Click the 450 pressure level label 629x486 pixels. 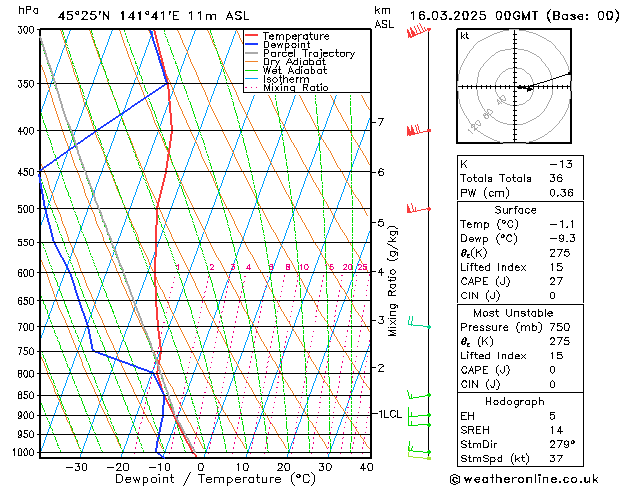28,172
